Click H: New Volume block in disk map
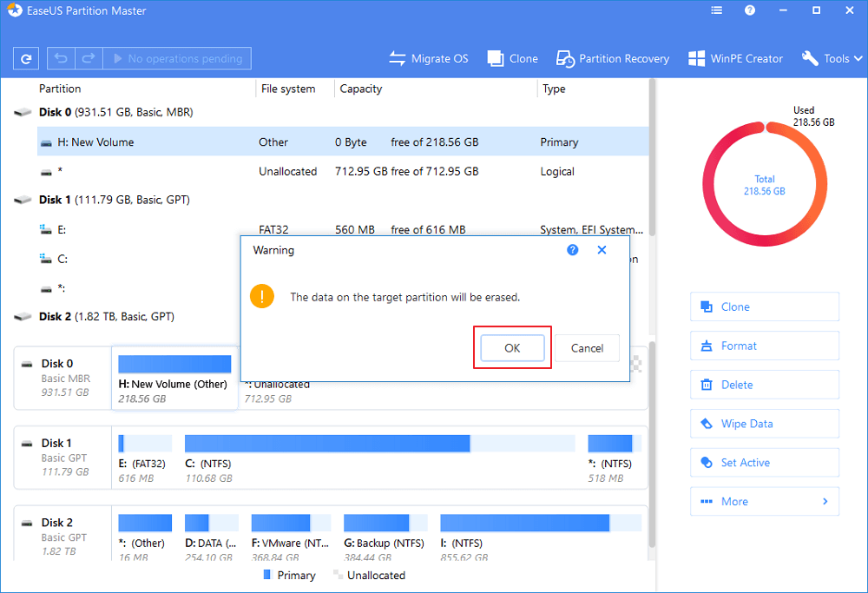 coord(174,379)
